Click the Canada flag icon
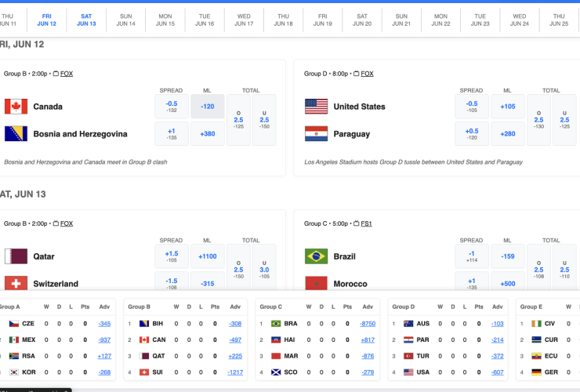Image resolution: width=580 pixels, height=392 pixels. [x=16, y=107]
